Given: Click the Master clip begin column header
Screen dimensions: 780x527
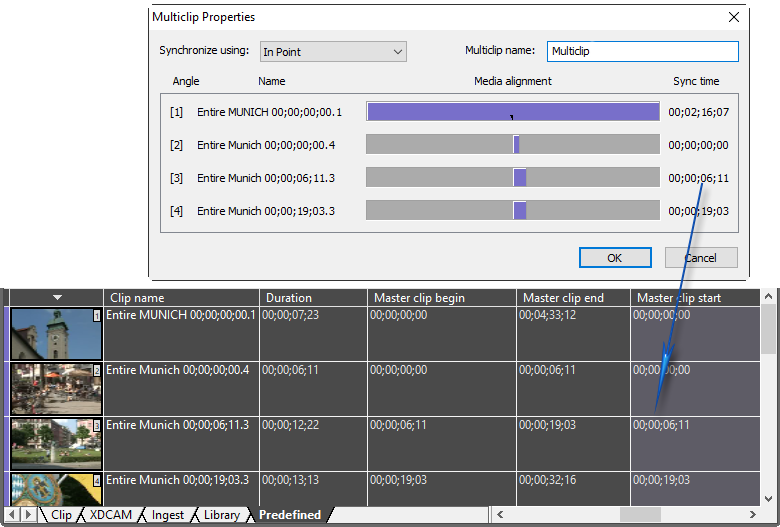Looking at the screenshot, I should pos(442,297).
